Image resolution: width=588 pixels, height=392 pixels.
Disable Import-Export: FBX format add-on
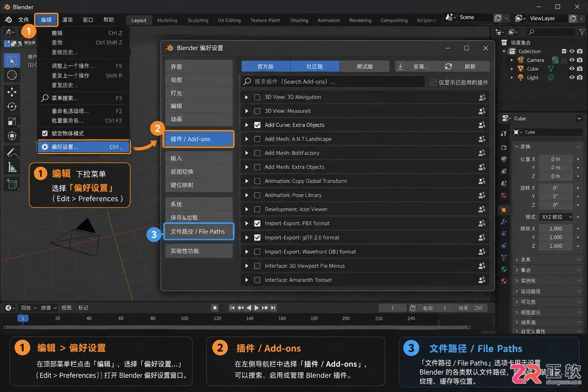pyautogui.click(x=257, y=224)
